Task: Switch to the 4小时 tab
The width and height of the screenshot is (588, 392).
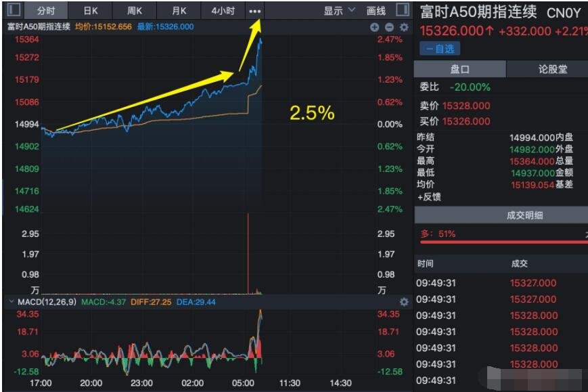Action: [x=223, y=11]
